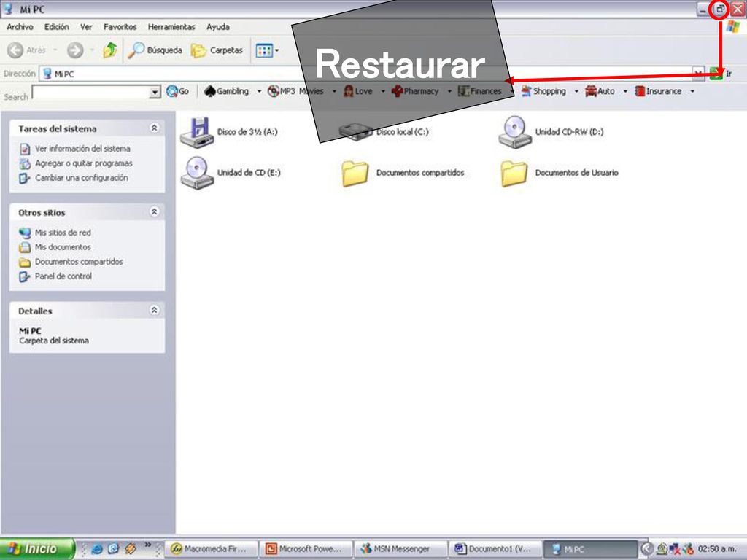Open the Búsqueda search tool
This screenshot has height=560, width=747.
click(155, 50)
